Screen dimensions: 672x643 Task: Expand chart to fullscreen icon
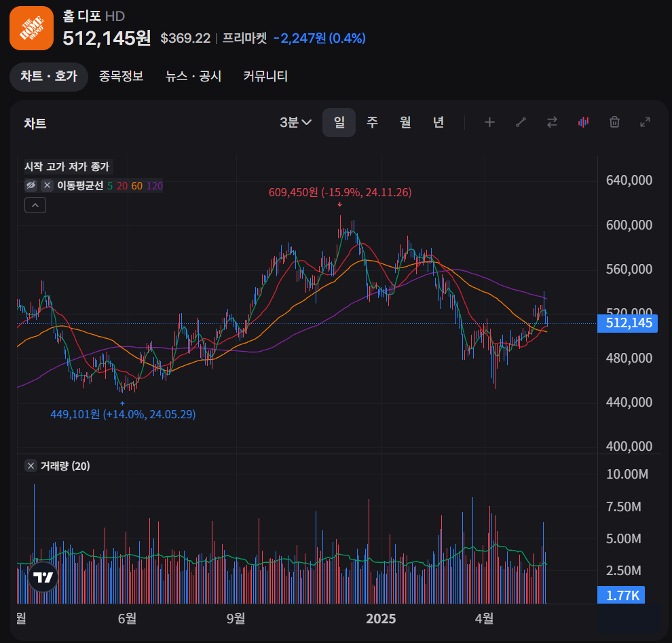tap(645, 123)
